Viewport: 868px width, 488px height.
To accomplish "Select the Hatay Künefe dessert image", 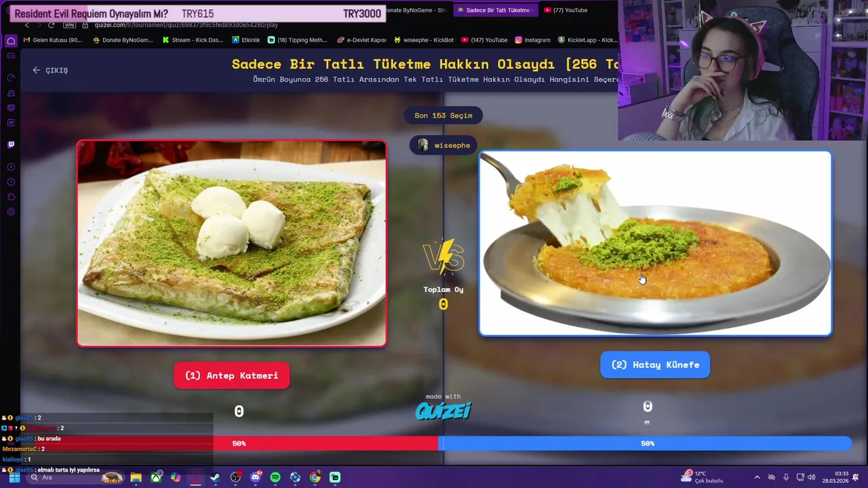I will (655, 243).
